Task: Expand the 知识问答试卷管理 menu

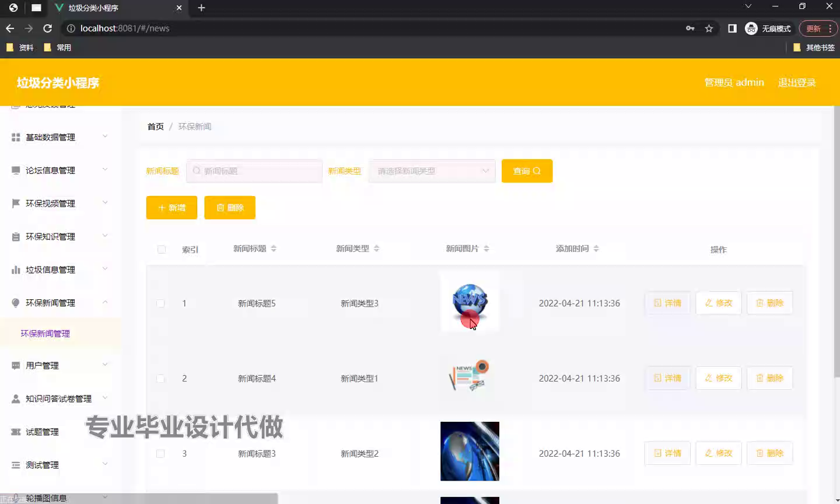Action: (105, 398)
